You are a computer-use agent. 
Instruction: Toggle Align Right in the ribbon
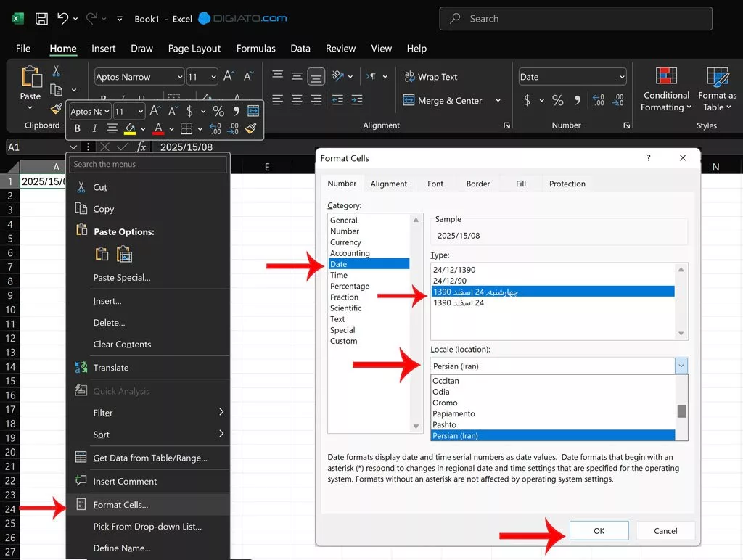[316, 99]
